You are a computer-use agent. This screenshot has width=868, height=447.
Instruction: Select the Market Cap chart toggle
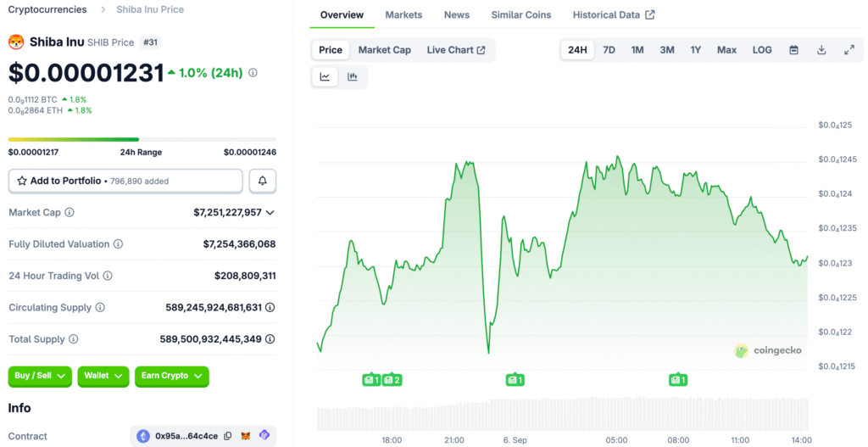pyautogui.click(x=385, y=50)
